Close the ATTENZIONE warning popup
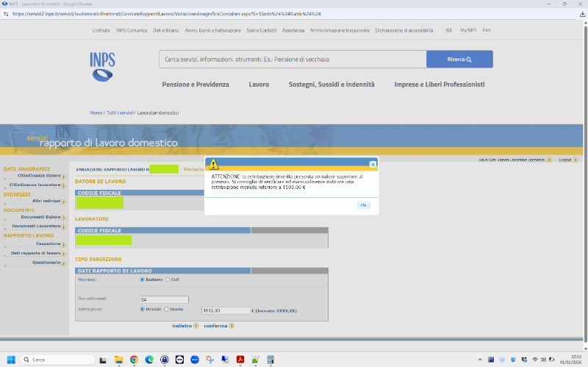Viewport: 588px width, 367px height. (x=373, y=164)
